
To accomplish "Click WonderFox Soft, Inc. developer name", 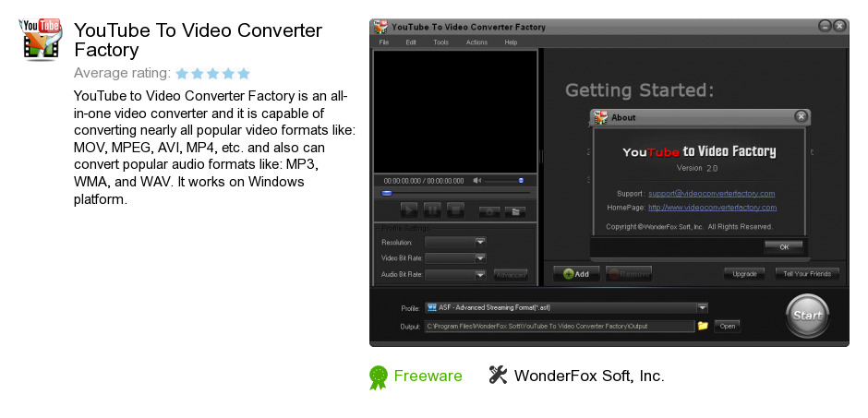I will [589, 376].
